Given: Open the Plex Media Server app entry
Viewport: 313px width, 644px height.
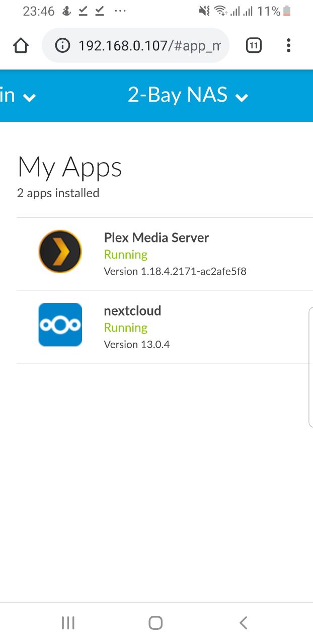Looking at the screenshot, I should (x=165, y=254).
